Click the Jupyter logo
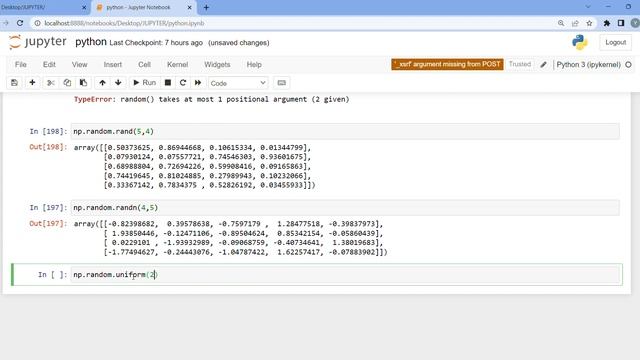 click(x=38, y=42)
